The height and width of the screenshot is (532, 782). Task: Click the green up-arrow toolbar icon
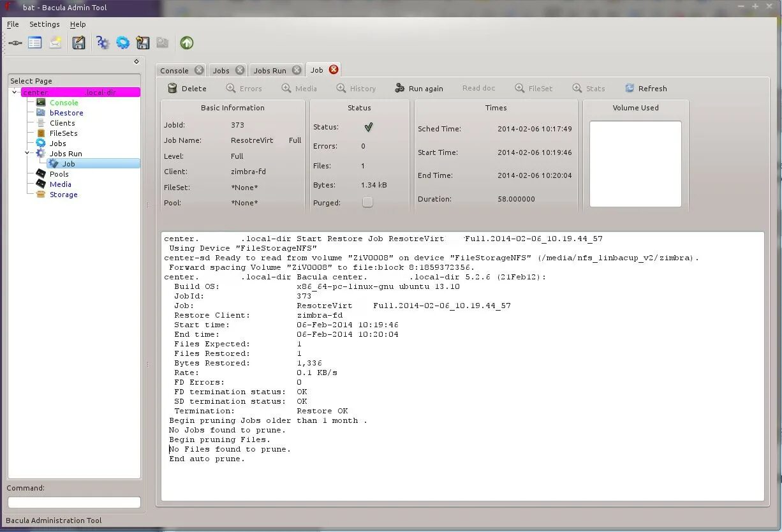pyautogui.click(x=186, y=43)
